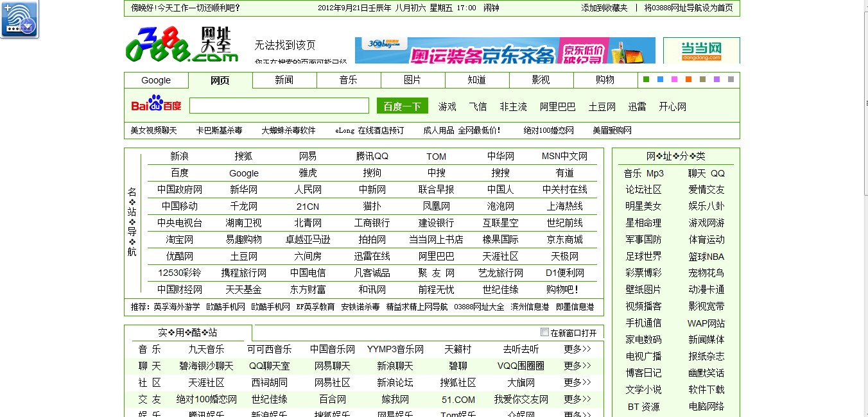Open the 音乐 search tab
The height and width of the screenshot is (417, 868).
click(x=349, y=80)
